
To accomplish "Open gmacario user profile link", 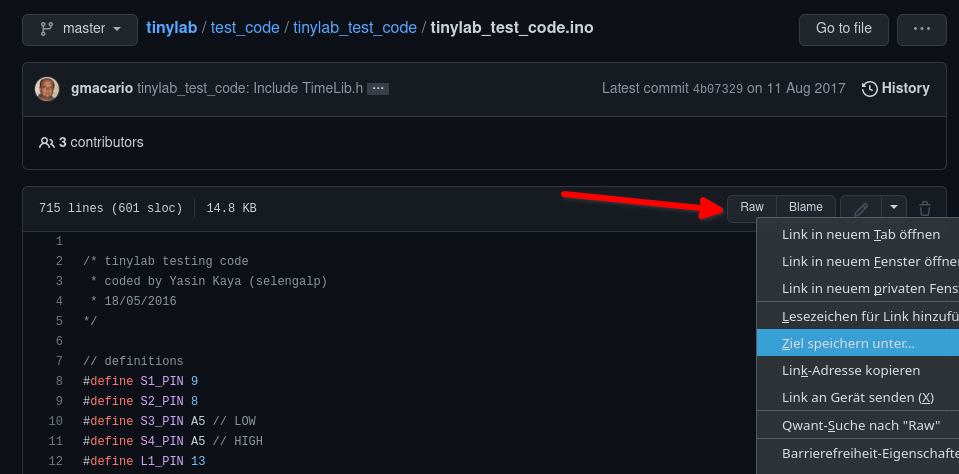I will coord(102,88).
